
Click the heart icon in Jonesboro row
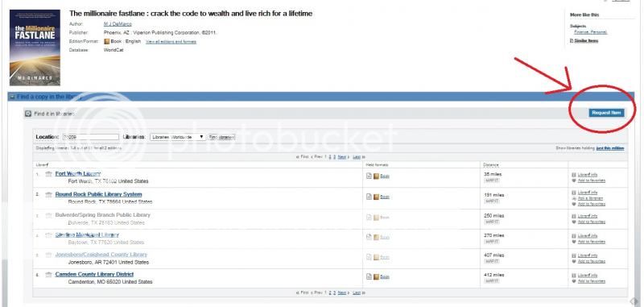pyautogui.click(x=574, y=261)
